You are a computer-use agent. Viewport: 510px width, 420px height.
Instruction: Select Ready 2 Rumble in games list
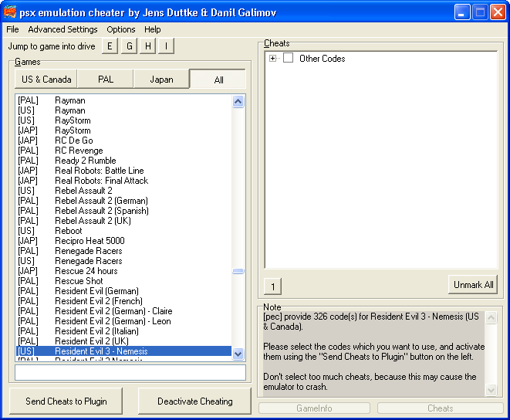[124, 161]
